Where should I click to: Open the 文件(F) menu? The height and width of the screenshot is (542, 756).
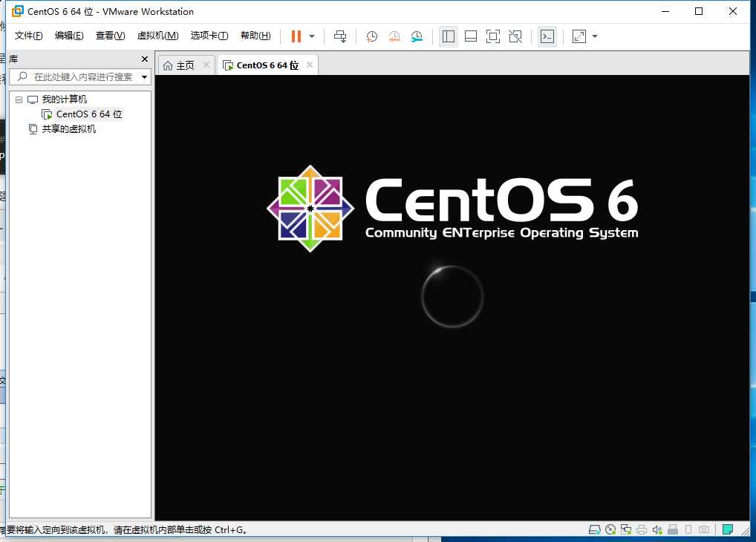[28, 36]
